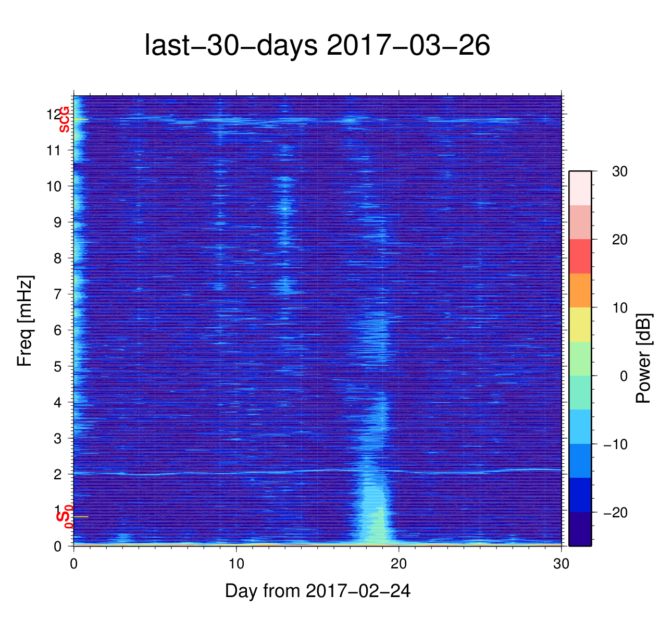672x620 pixels.
Task: Click the Power [dB] colorbar label
Action: click(x=644, y=358)
